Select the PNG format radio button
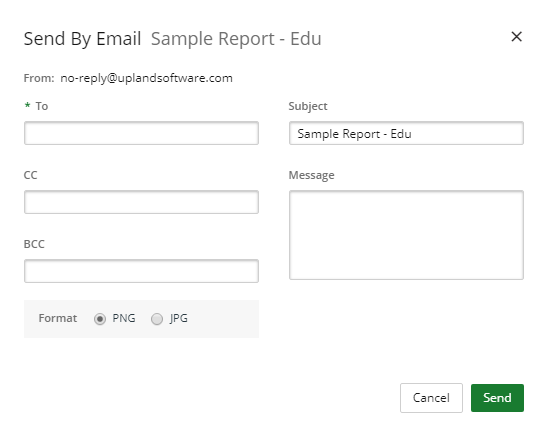Viewport: 550px width, 438px height. point(100,319)
